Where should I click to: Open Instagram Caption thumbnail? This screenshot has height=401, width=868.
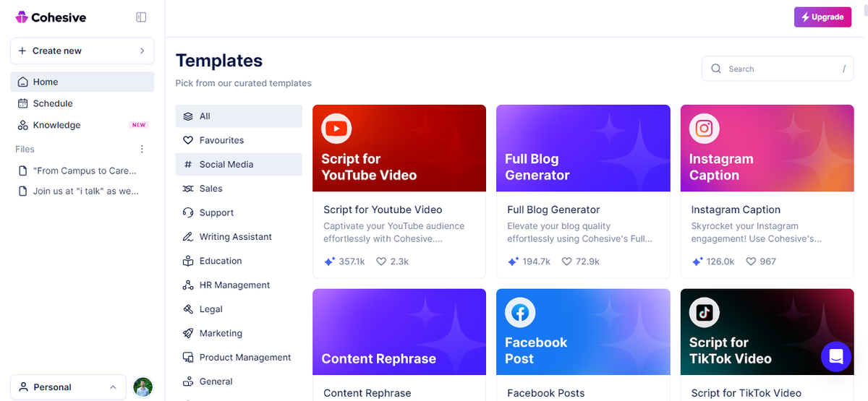767,148
